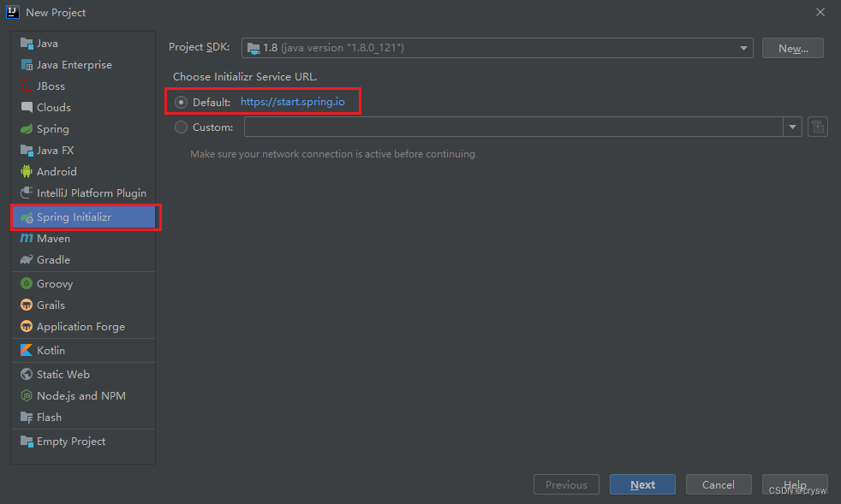
Task: Click the Clouds speech-bubble icon
Action: point(27,108)
